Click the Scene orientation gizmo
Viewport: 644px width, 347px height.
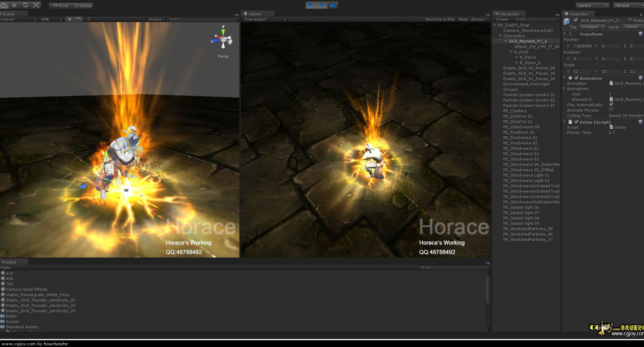pos(223,40)
